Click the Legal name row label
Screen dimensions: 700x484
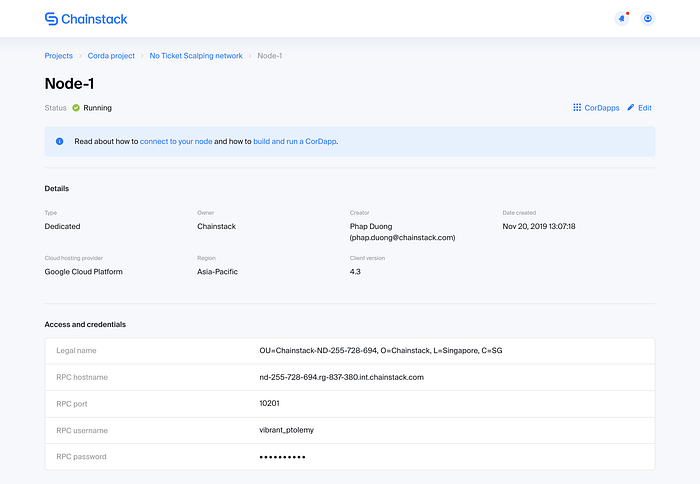(76, 350)
